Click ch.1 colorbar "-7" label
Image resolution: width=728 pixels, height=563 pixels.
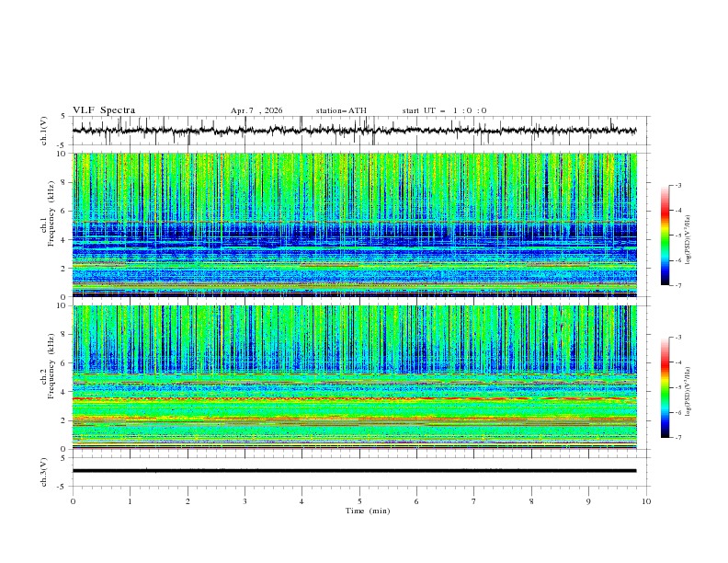pos(678,285)
